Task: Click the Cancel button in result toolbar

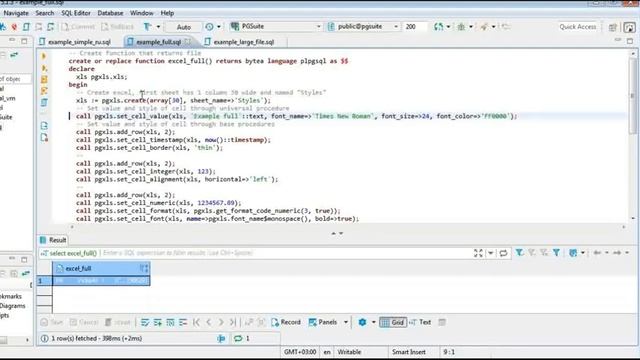Action: [x=84, y=322]
